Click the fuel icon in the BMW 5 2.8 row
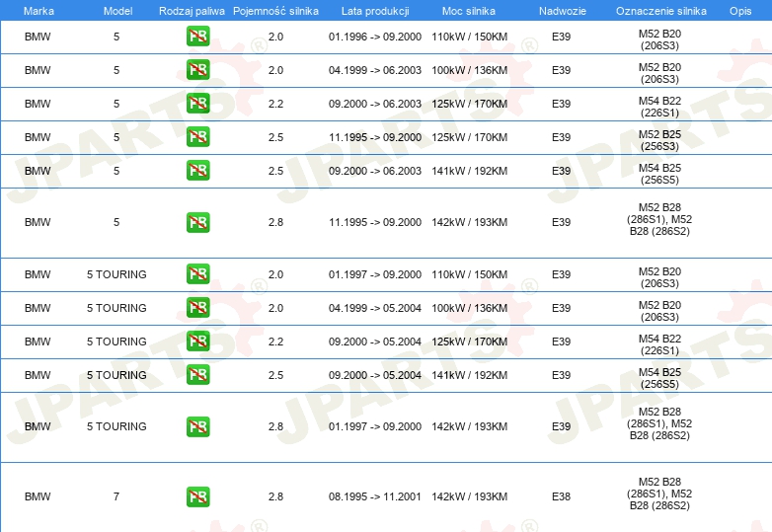Viewport: 772px width, 532px height. coord(197,222)
